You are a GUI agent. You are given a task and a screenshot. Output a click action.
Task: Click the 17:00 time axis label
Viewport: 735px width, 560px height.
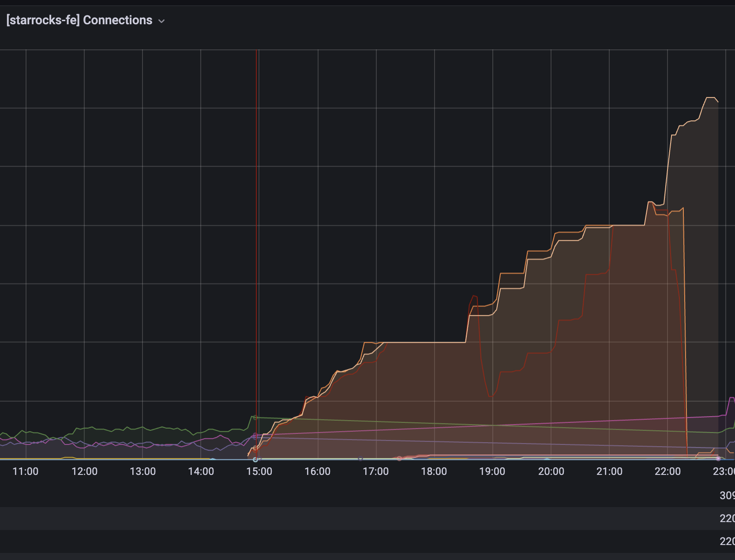(x=375, y=471)
